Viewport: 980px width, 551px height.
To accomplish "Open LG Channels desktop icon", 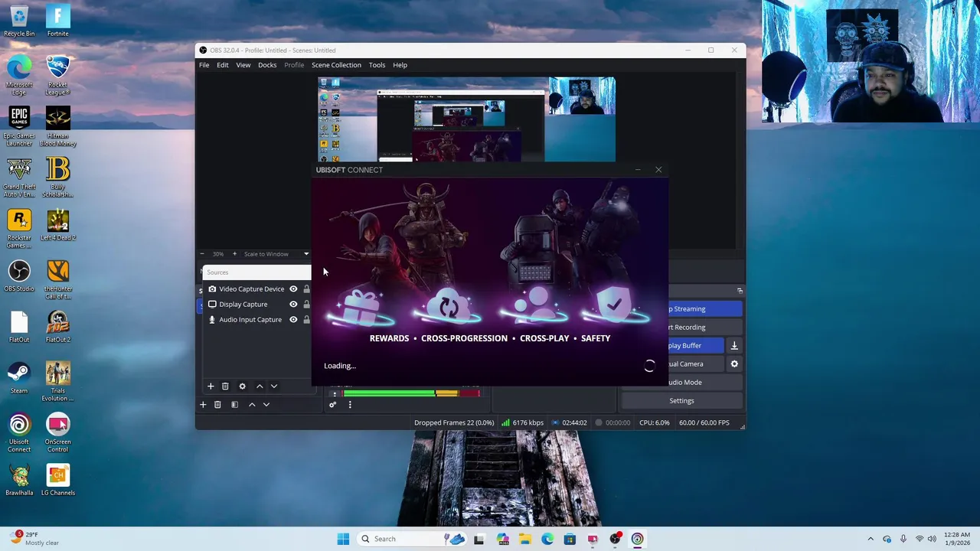I will pyautogui.click(x=57, y=481).
